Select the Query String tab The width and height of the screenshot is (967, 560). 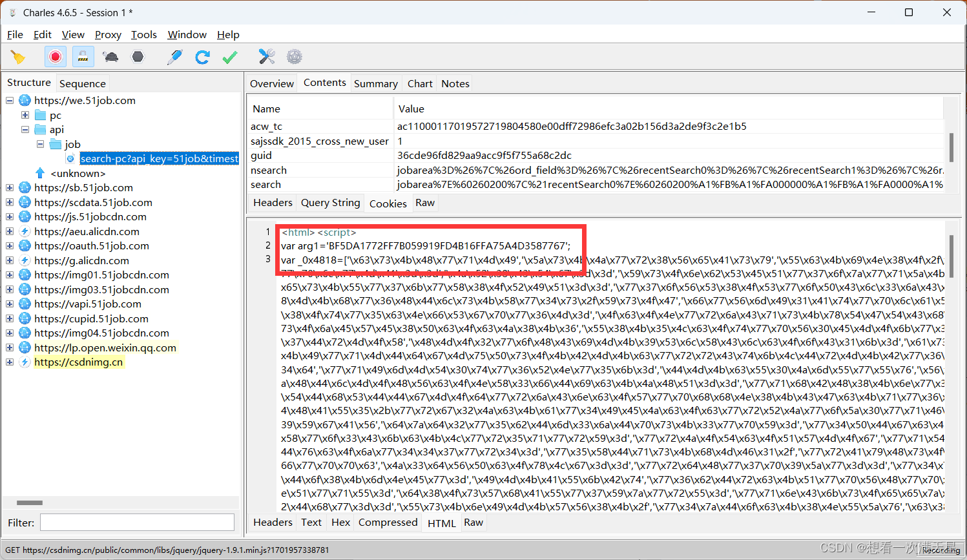click(330, 203)
